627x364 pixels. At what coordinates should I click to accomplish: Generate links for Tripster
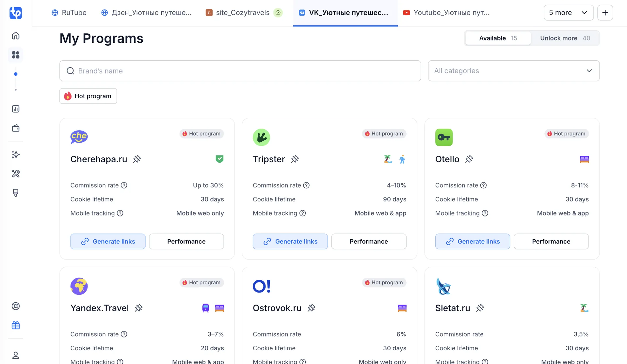[x=290, y=242]
